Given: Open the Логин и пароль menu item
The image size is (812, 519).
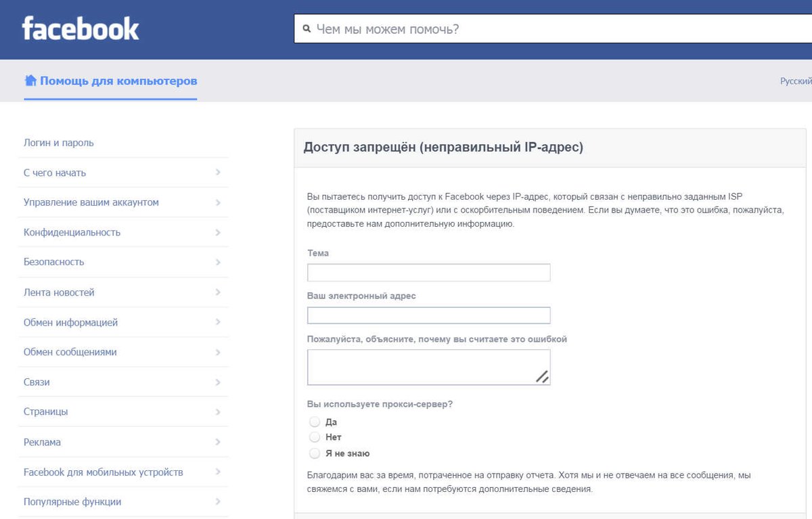Looking at the screenshot, I should (x=59, y=143).
